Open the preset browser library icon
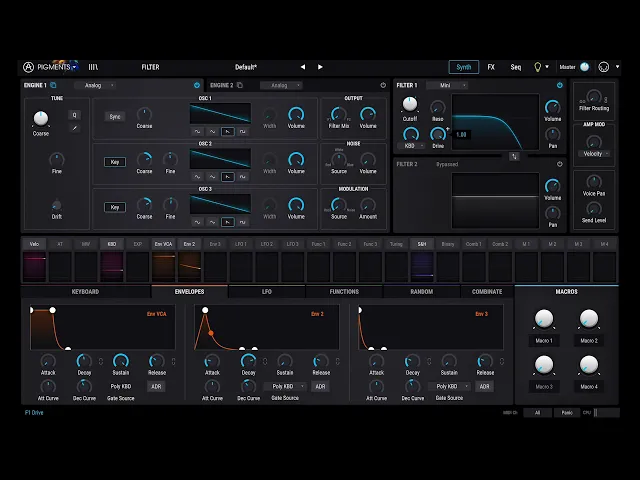Image resolution: width=640 pixels, height=480 pixels. tap(93, 67)
